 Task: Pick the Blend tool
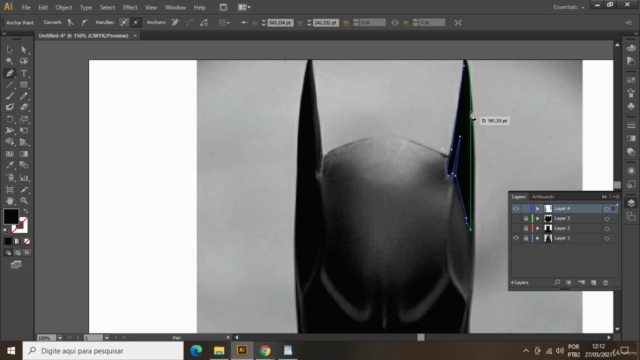24,165
